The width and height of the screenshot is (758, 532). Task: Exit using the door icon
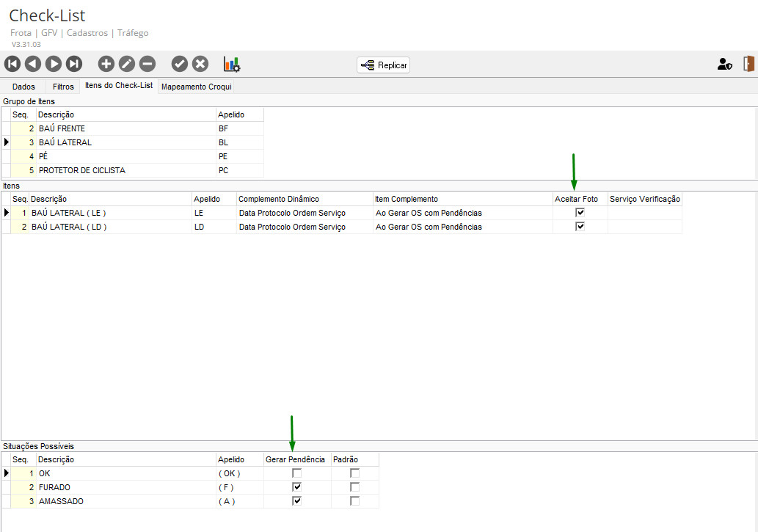tap(748, 64)
